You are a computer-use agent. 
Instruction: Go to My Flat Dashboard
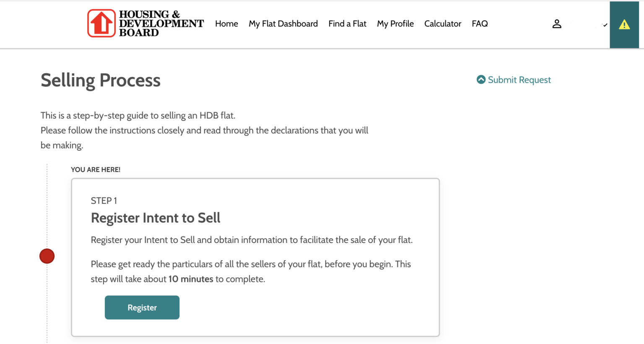pyautogui.click(x=283, y=24)
